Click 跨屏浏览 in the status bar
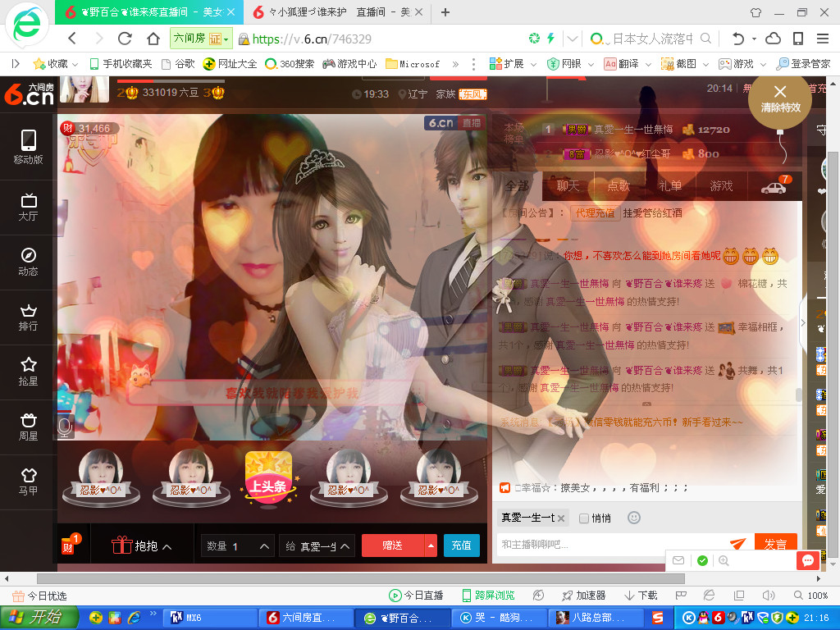The image size is (840, 630). [x=488, y=596]
